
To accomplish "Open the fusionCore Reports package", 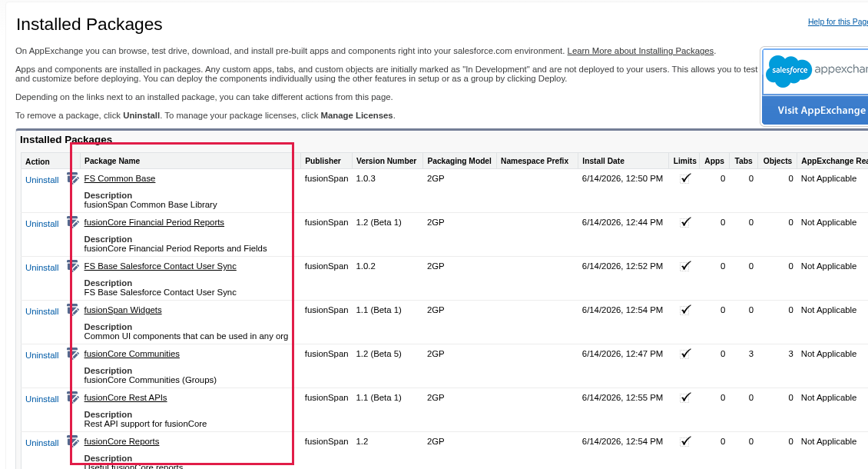I will pos(121,441).
